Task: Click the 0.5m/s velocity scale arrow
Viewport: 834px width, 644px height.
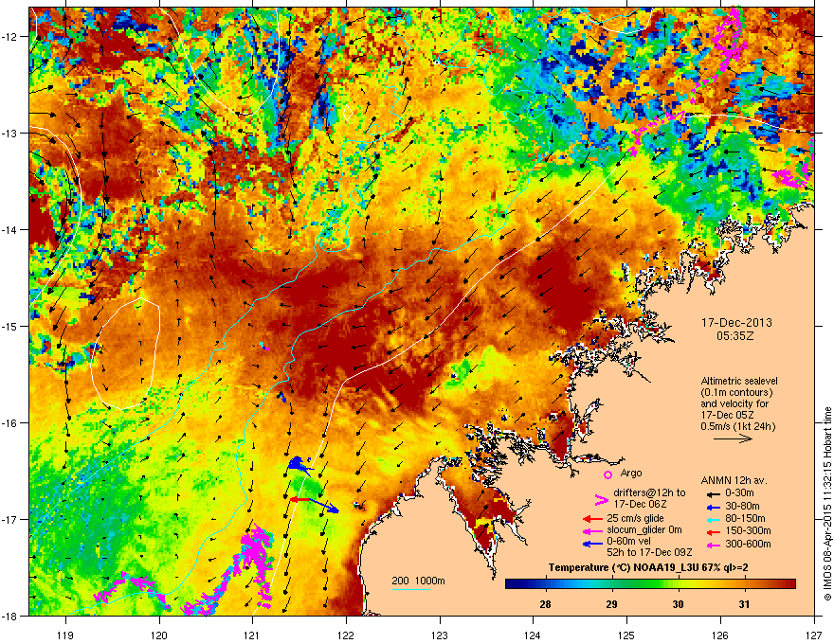Action: pos(733,438)
